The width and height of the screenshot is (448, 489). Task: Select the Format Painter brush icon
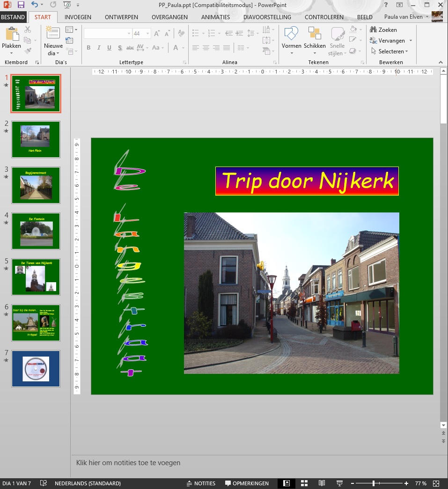pos(28,51)
